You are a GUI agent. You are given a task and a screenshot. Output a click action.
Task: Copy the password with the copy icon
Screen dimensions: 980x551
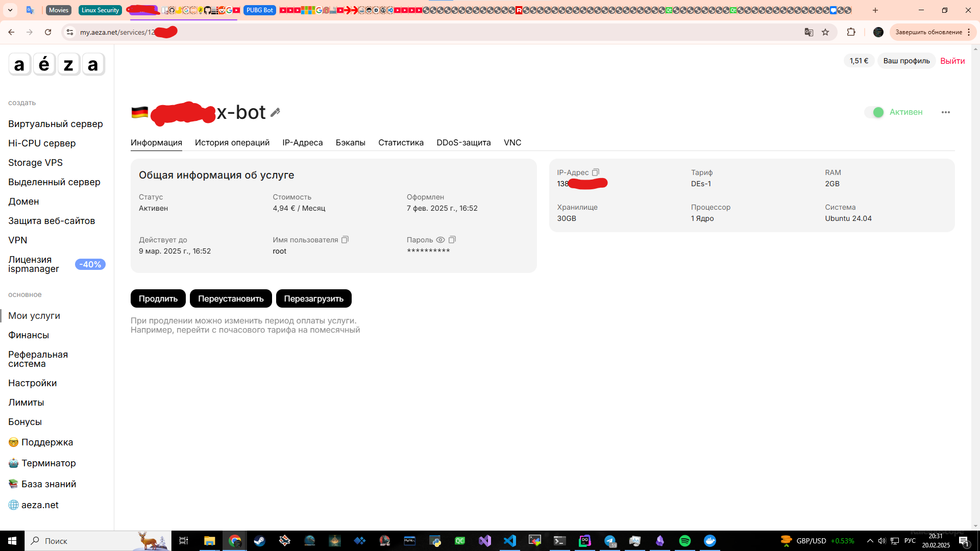pyautogui.click(x=452, y=240)
